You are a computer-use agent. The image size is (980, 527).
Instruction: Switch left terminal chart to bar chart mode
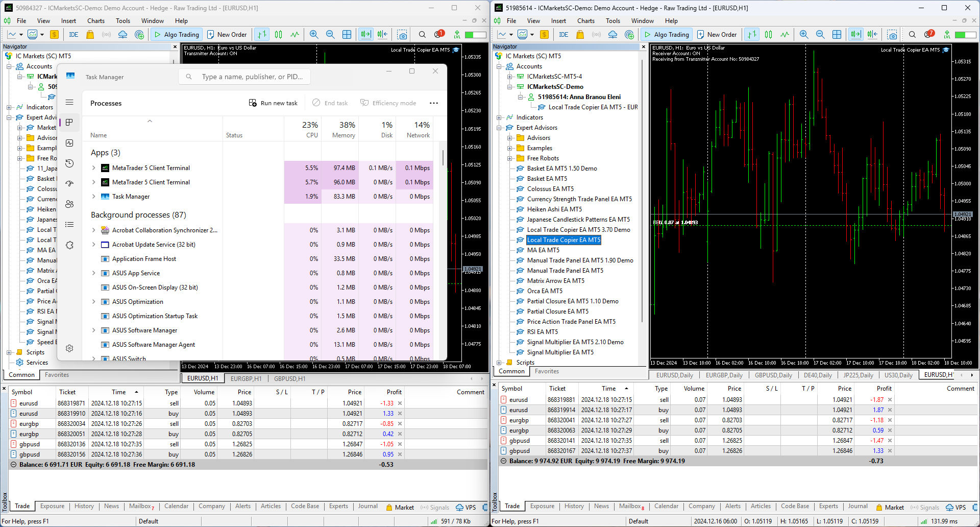pos(262,35)
